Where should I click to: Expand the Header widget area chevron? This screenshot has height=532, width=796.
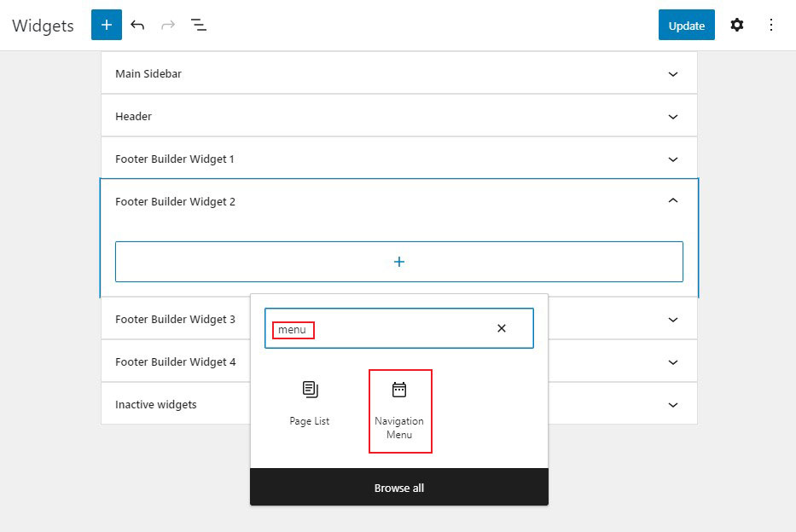[x=673, y=117]
